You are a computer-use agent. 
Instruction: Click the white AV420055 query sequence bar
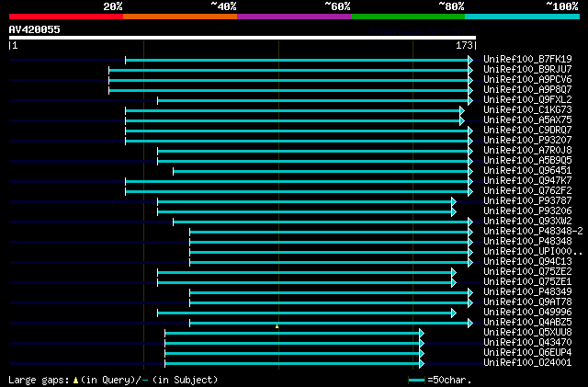click(x=243, y=38)
